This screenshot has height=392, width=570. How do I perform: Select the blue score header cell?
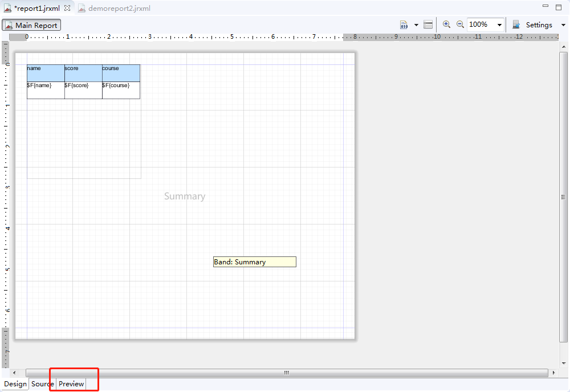coord(83,72)
